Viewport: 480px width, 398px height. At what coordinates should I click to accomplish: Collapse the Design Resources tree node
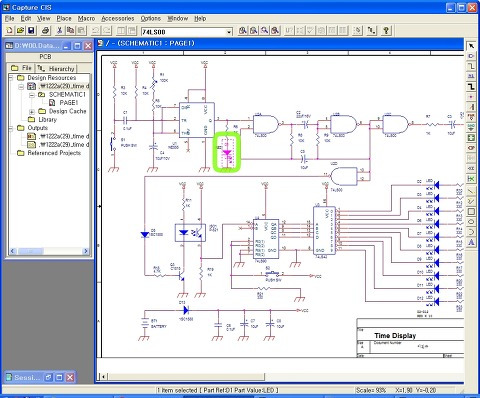pos(11,78)
